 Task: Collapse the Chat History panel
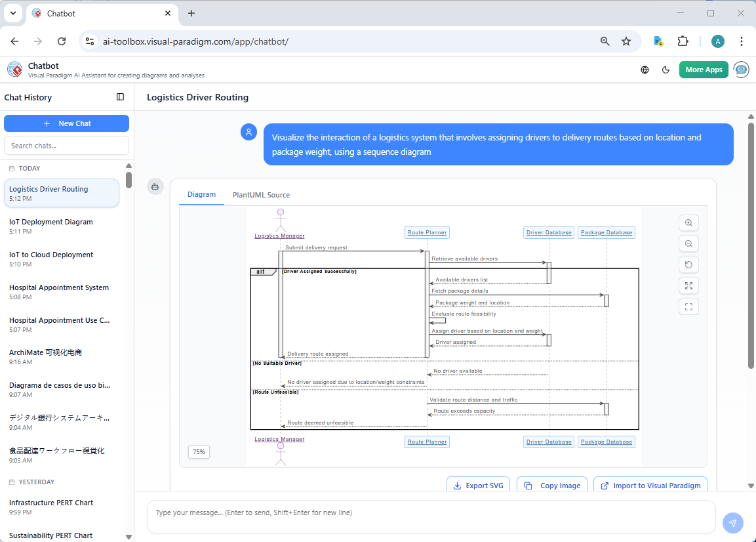[120, 96]
